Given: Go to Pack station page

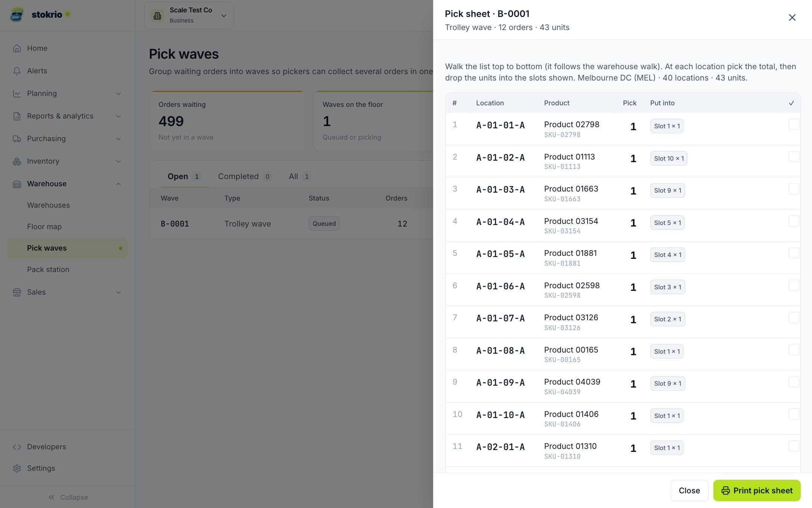Looking at the screenshot, I should 68,269.
